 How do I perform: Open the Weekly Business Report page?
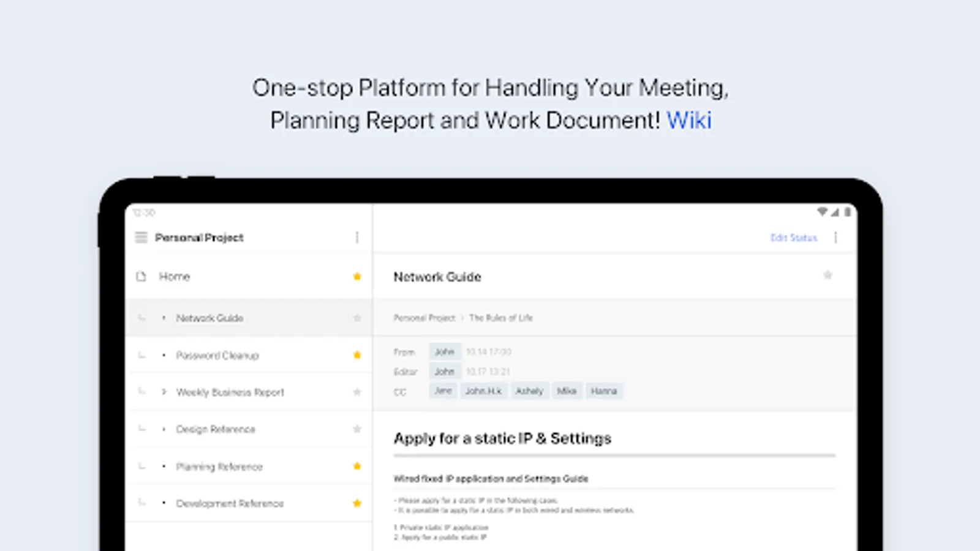pyautogui.click(x=230, y=392)
